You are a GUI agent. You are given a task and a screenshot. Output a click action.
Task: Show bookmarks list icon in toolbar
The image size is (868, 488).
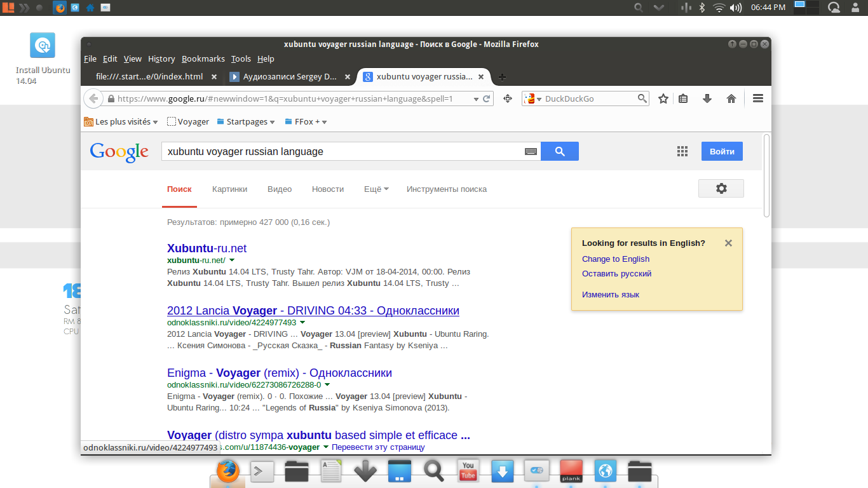683,98
